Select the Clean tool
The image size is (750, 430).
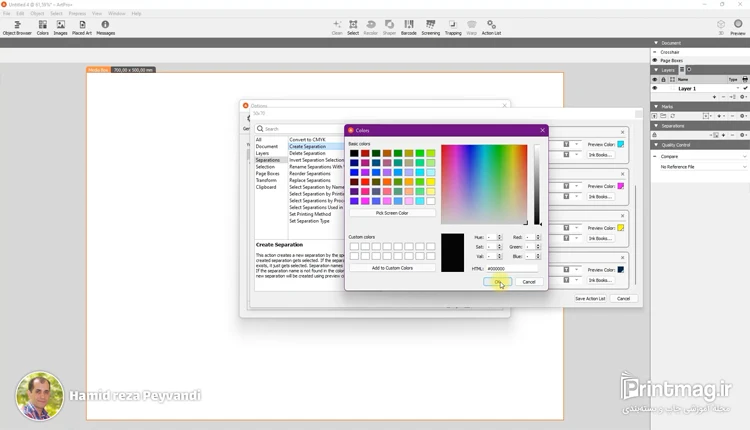pyautogui.click(x=337, y=28)
